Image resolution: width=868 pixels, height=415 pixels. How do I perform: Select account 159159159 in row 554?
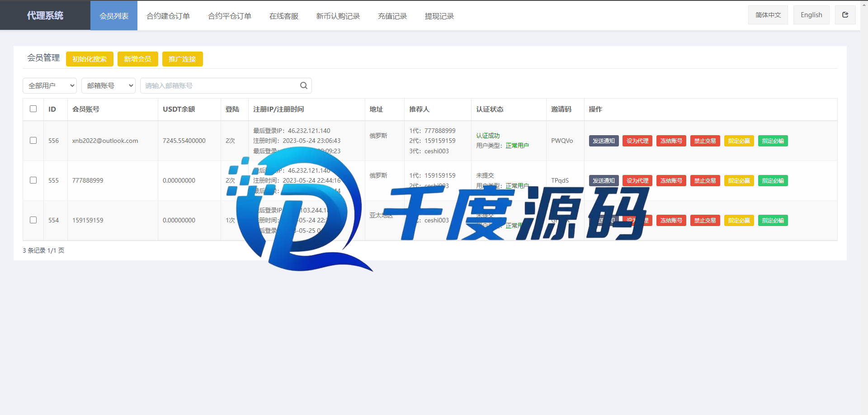pyautogui.click(x=88, y=220)
